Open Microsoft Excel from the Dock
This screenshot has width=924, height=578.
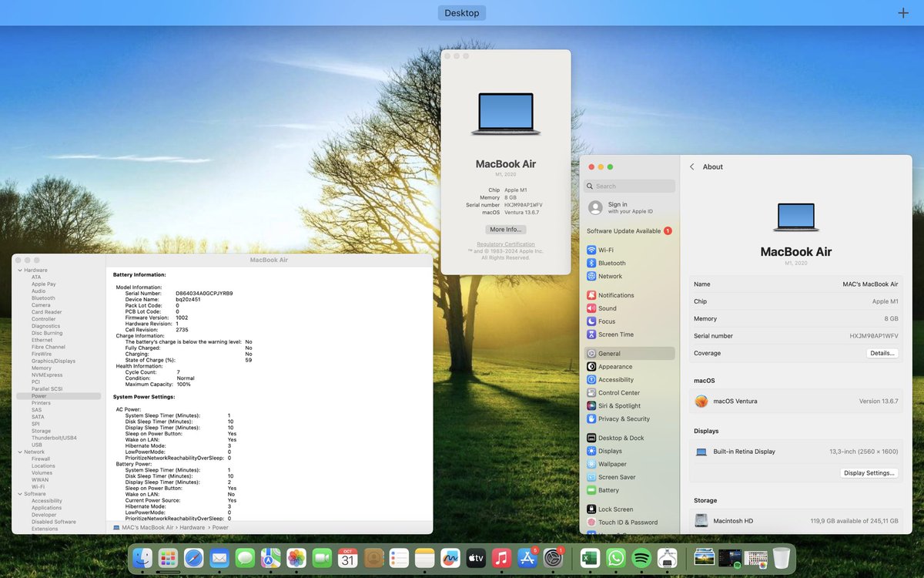[x=590, y=558]
